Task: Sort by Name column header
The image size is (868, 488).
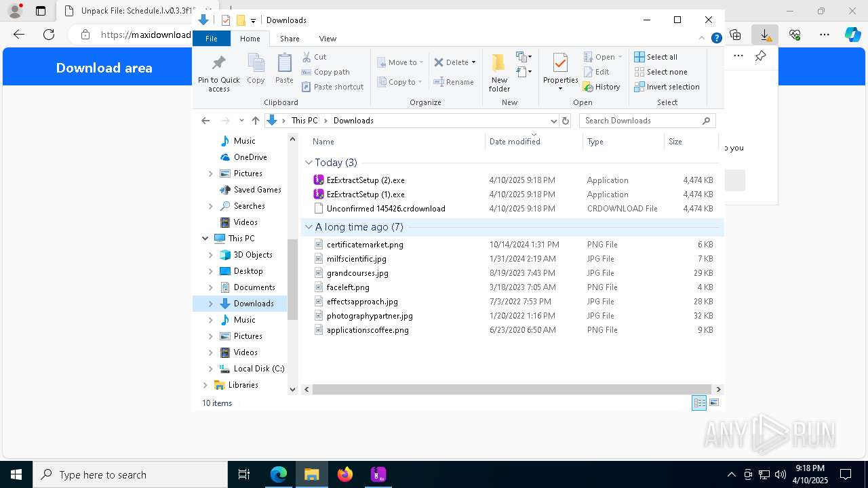Action: click(397, 142)
